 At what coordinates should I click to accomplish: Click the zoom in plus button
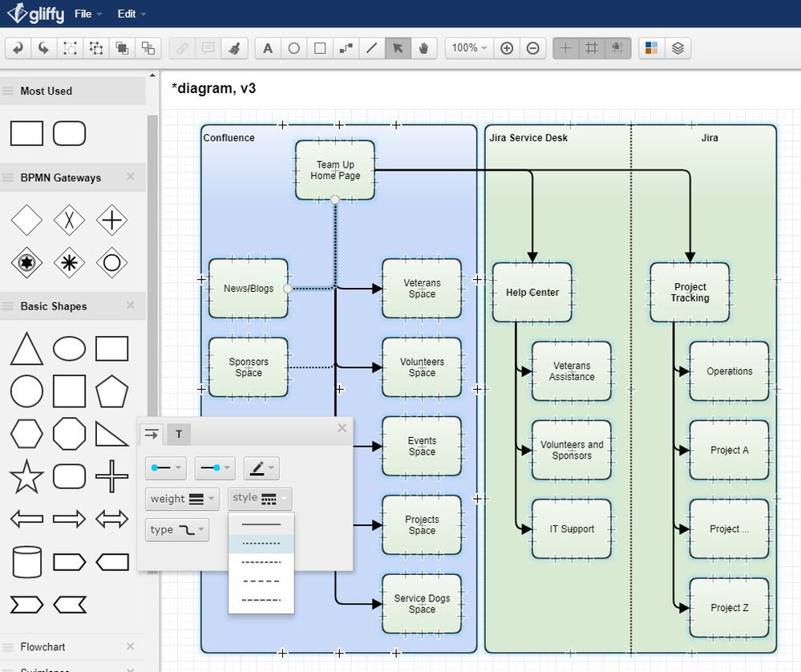pos(507,48)
